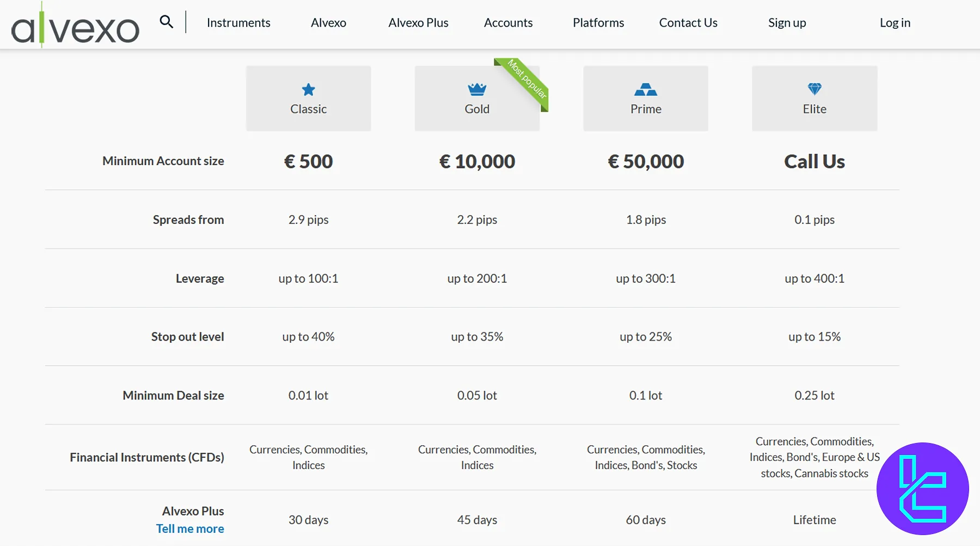Click the 0.1 pips spread value
The width and height of the screenshot is (980, 546).
click(814, 220)
